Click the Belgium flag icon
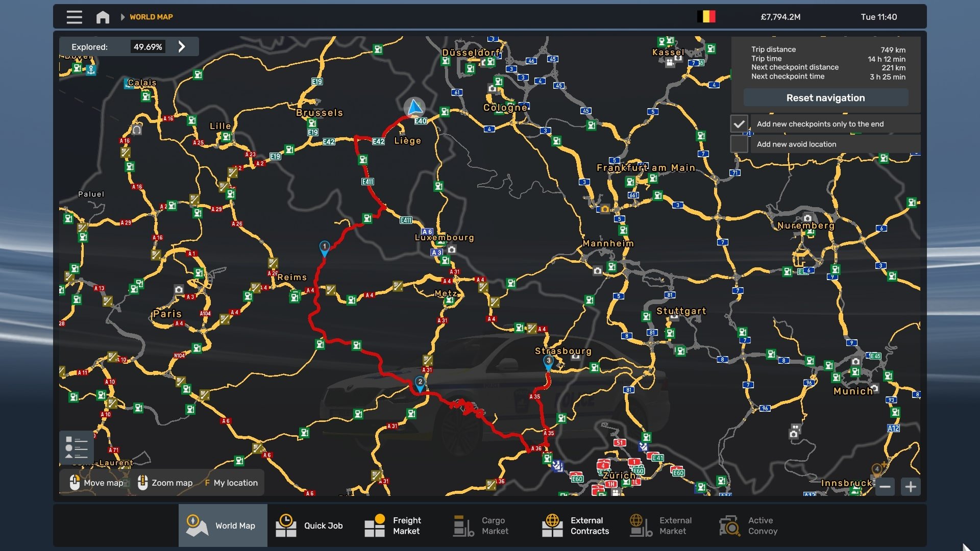 tap(706, 17)
